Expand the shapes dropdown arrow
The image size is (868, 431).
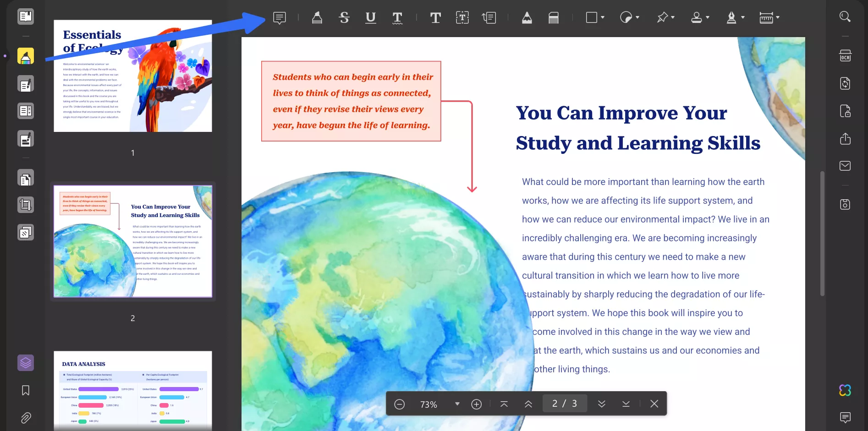click(603, 17)
